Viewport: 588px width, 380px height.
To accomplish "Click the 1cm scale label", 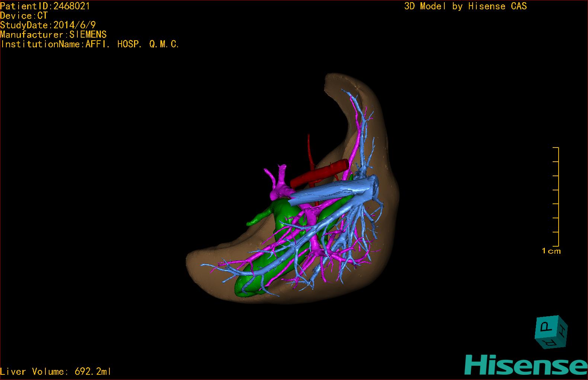I will tap(551, 251).
